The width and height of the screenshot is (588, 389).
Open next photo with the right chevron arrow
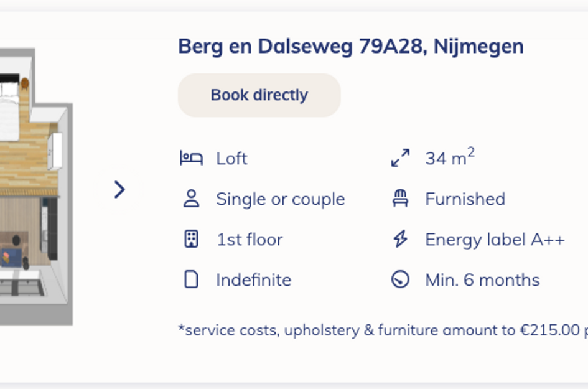119,189
